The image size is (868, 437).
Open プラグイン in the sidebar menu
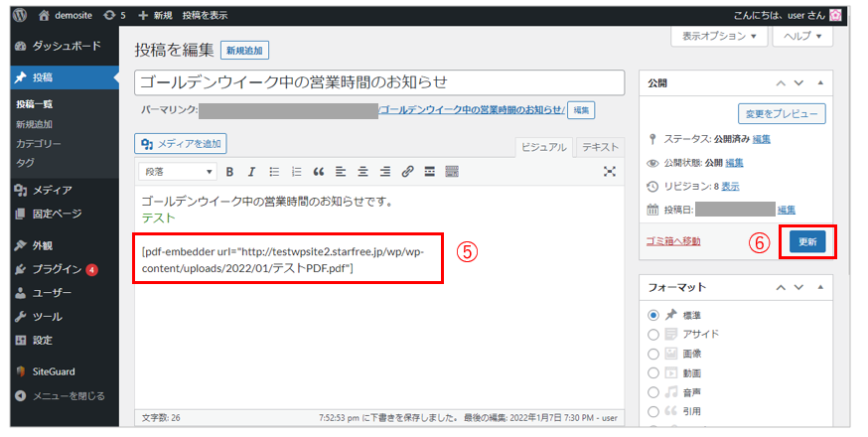click(58, 269)
